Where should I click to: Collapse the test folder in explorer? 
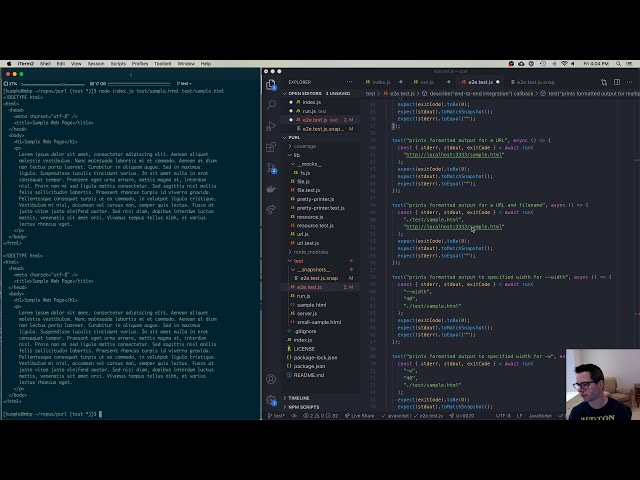pos(298,261)
